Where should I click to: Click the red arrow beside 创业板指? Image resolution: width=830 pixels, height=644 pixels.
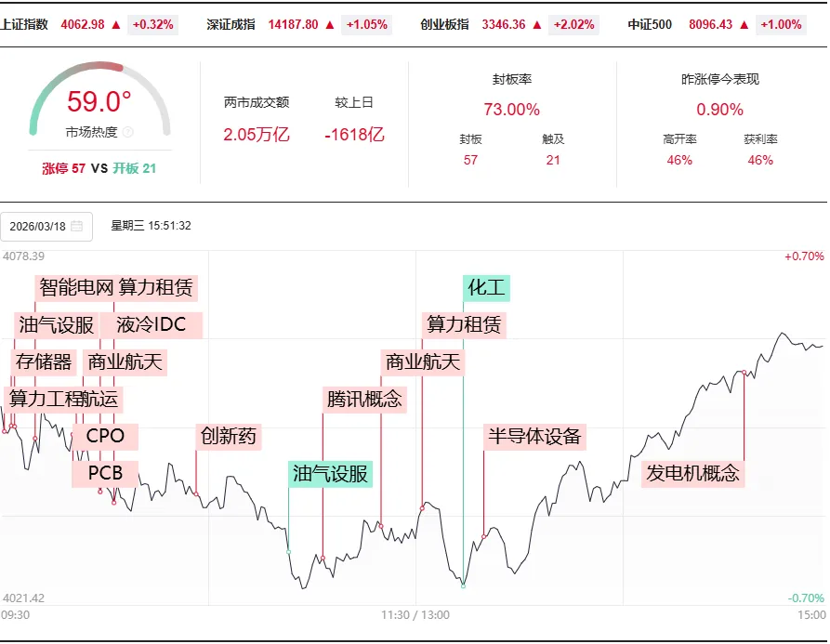click(537, 25)
